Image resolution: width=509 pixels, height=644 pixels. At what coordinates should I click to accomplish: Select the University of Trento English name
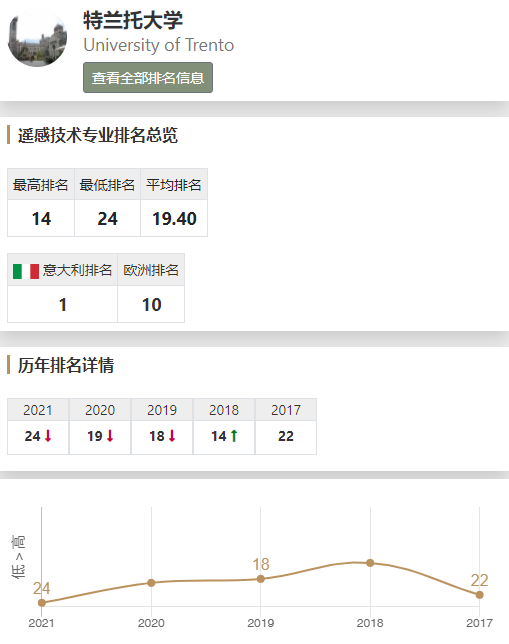coord(159,45)
